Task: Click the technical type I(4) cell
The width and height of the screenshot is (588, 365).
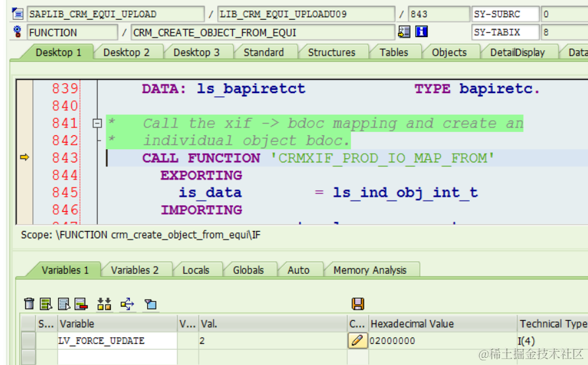Action: point(552,341)
